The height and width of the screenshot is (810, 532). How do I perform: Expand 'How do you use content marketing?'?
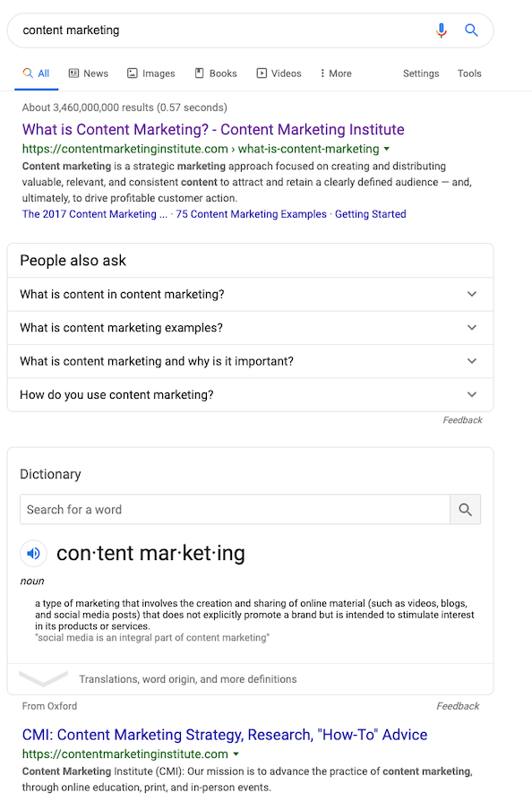coord(472,394)
